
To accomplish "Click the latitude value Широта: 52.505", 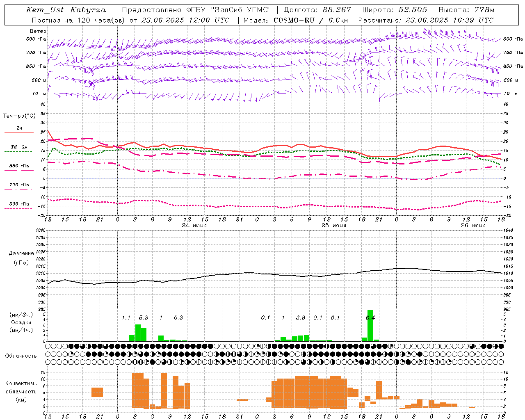I will point(395,10).
